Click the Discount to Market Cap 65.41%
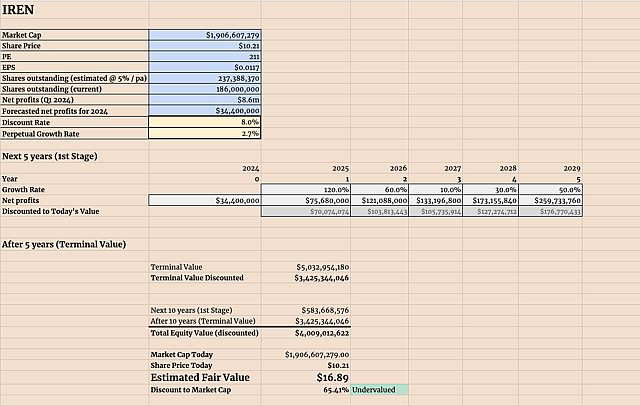The width and height of the screenshot is (640, 406). (x=336, y=390)
